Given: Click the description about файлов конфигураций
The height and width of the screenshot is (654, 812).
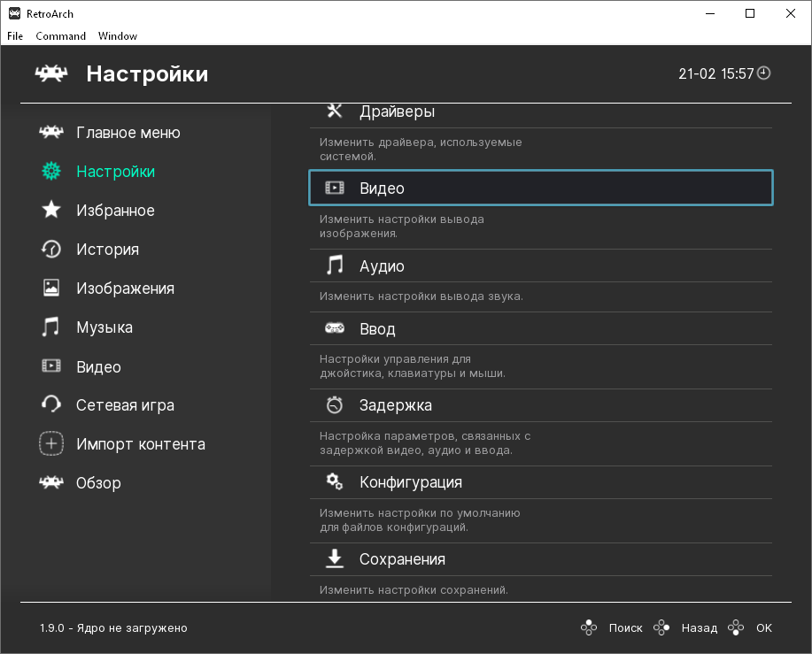Looking at the screenshot, I should (x=420, y=520).
